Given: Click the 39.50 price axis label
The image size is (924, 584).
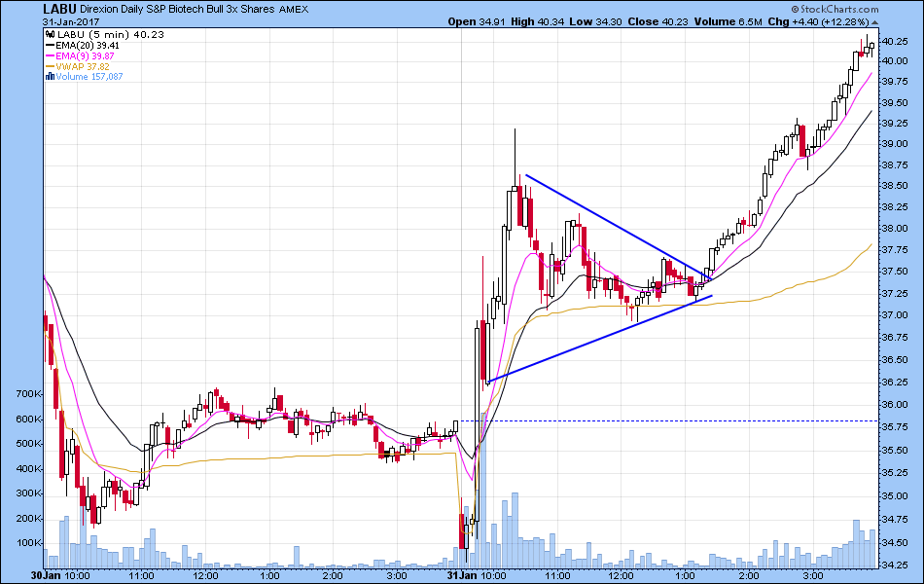Looking at the screenshot, I should (894, 102).
